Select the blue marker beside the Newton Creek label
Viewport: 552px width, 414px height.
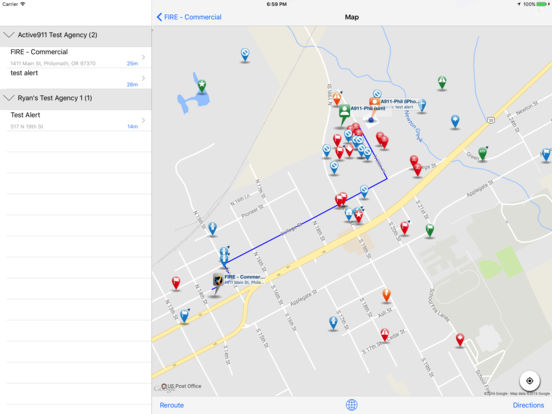pos(422,106)
